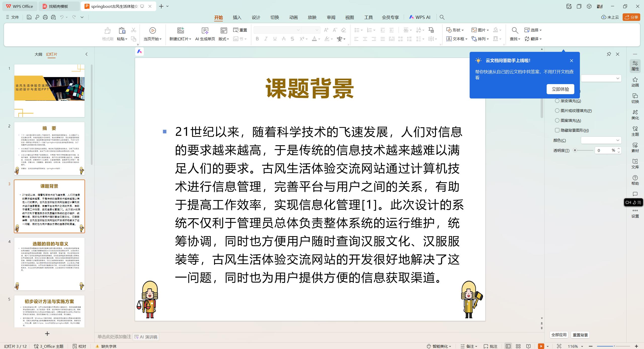Image resolution: width=644 pixels, height=349 pixels.
Task: Open the 美化 panel icon
Action: pyautogui.click(x=635, y=115)
